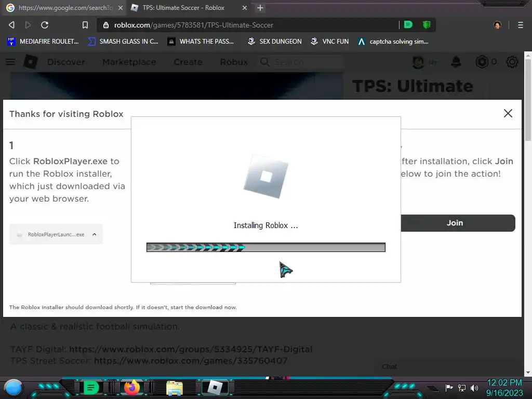
Task: Go back with the browser back arrow
Action: [x=11, y=25]
